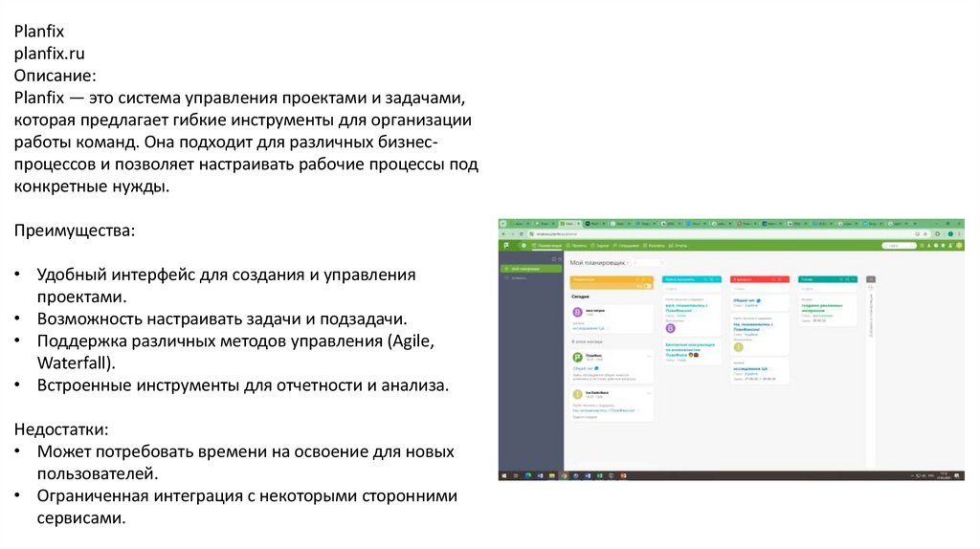This screenshot has width=980, height=549.
Task: Click the Planfix screenshot image
Action: (731, 350)
